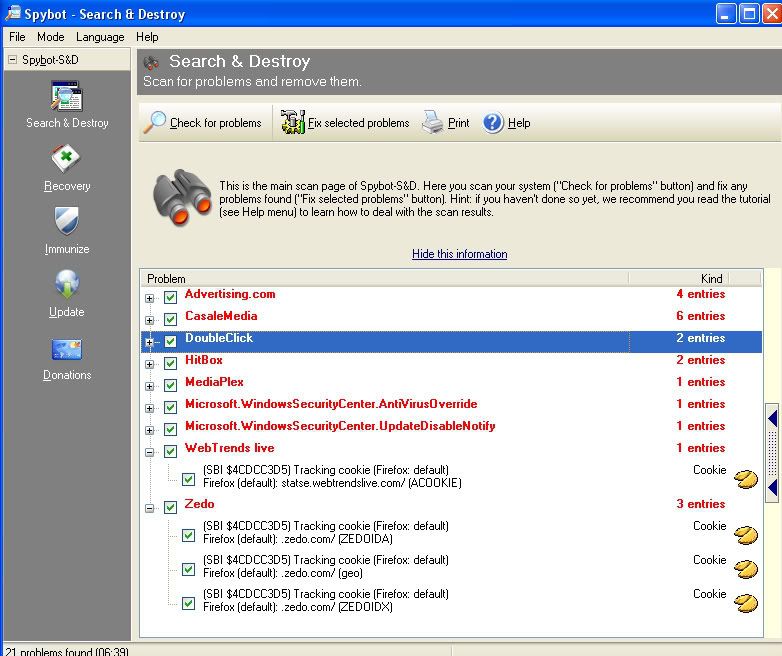Open the Mode menu
Screen dimensions: 782x656
[50, 37]
